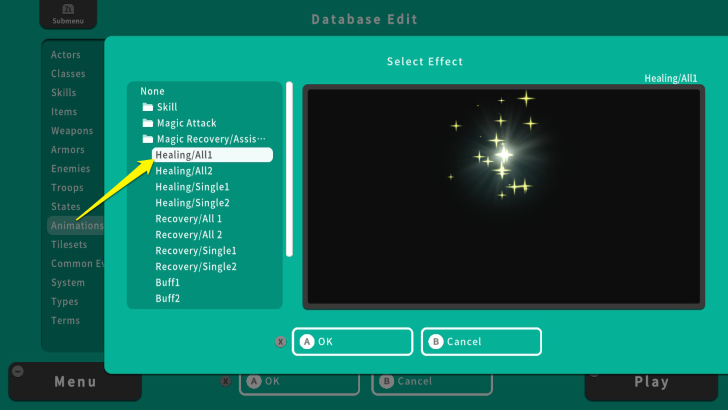Click the minus icon on the Menu button

[18, 371]
